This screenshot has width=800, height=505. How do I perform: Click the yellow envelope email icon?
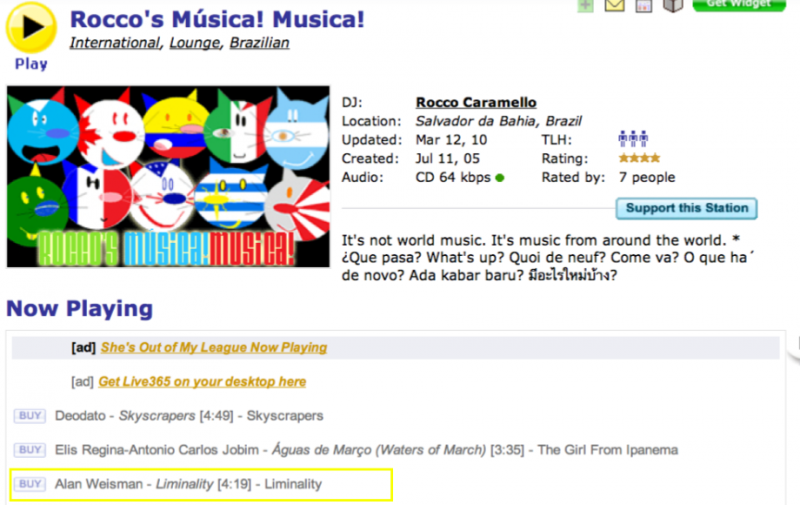[615, 5]
